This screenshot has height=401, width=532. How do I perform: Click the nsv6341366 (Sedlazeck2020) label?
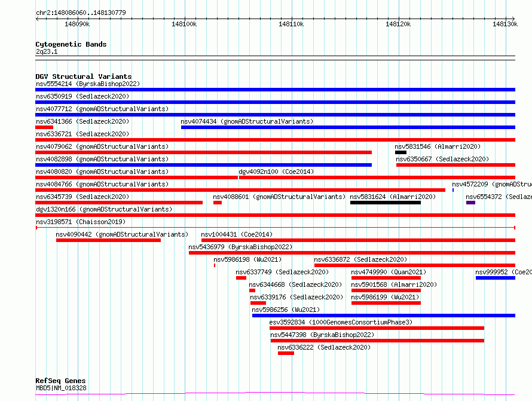82,121
